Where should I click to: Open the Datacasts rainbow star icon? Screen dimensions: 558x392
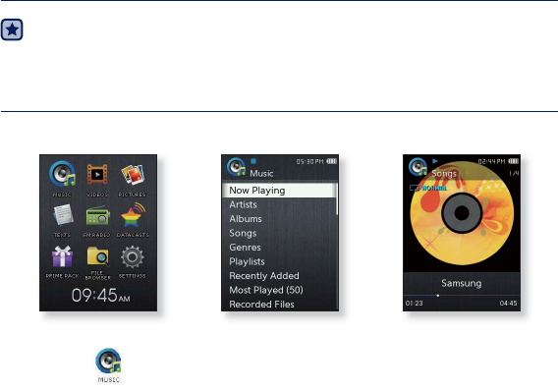133,215
